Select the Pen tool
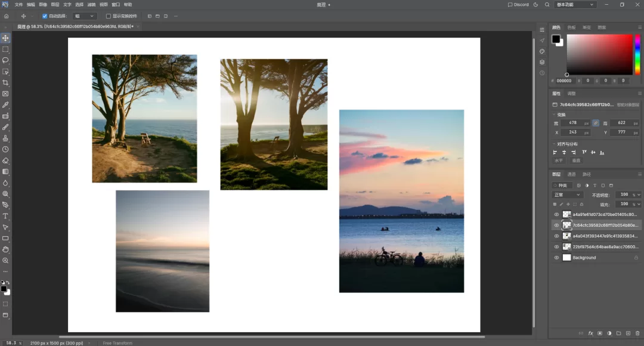 pos(5,205)
